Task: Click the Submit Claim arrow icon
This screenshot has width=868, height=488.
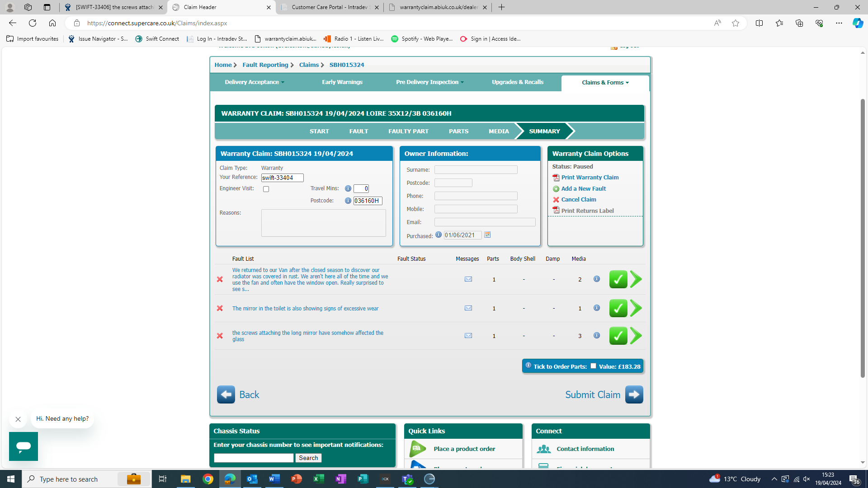Action: click(x=634, y=394)
